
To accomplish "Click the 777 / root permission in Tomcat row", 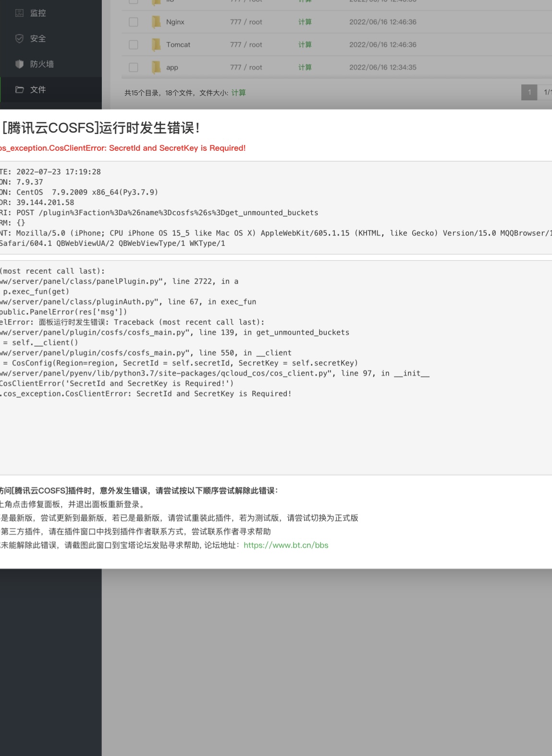I will [246, 45].
